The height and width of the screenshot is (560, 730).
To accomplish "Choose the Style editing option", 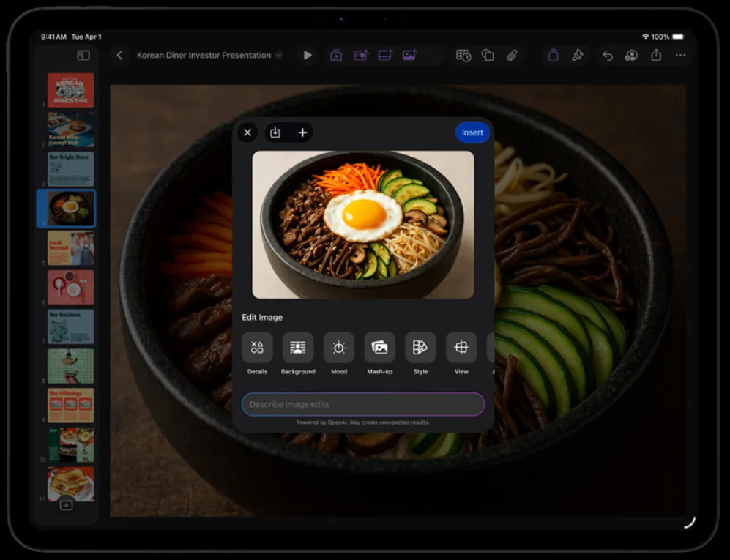I will [420, 348].
